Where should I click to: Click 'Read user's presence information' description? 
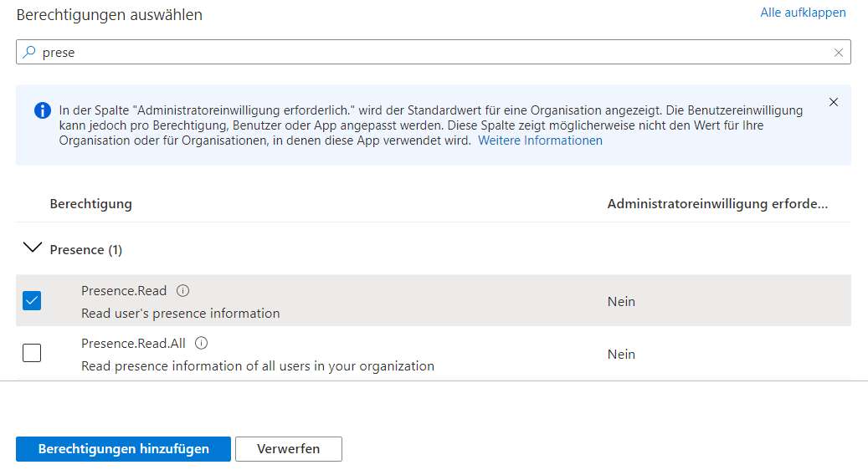click(x=181, y=314)
